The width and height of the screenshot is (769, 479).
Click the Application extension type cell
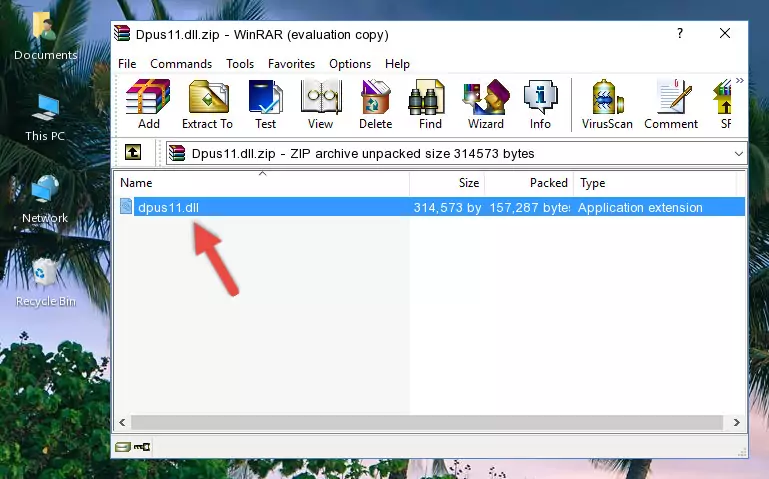[x=640, y=208]
